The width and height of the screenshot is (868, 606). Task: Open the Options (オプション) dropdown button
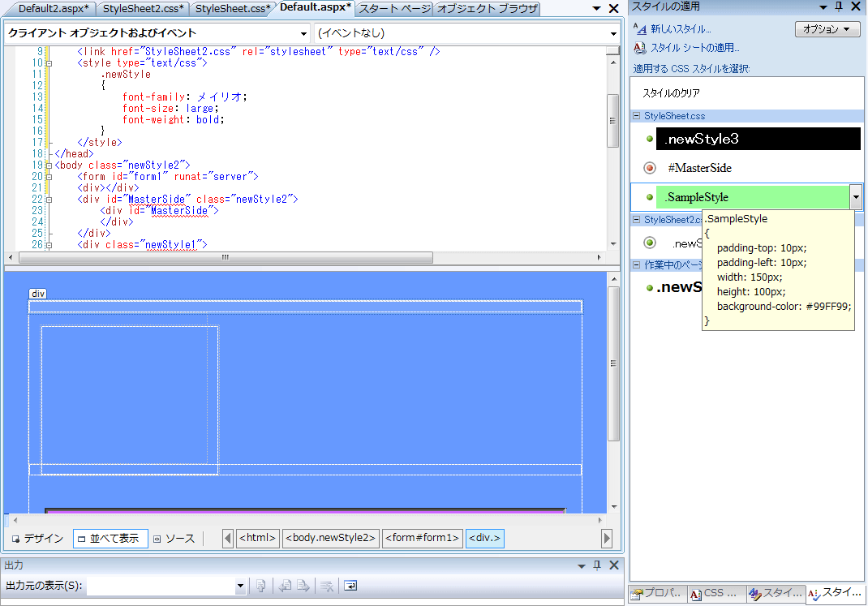click(x=827, y=28)
